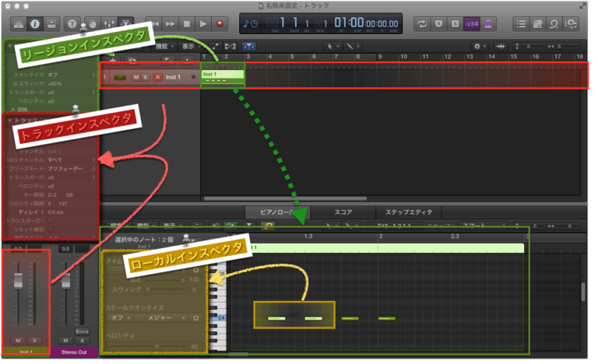Switch to the ステップエディタ tab

[x=409, y=212]
